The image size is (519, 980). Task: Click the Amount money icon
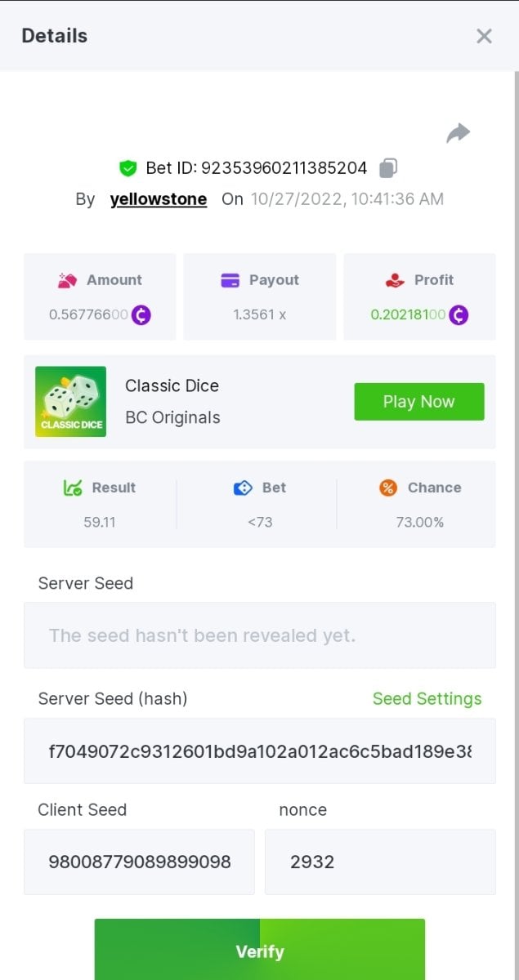tap(67, 280)
